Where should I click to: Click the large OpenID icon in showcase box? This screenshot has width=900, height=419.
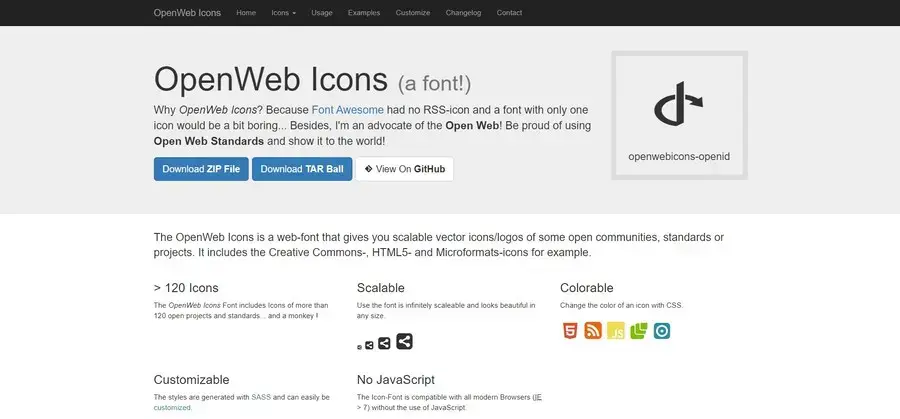pos(678,104)
